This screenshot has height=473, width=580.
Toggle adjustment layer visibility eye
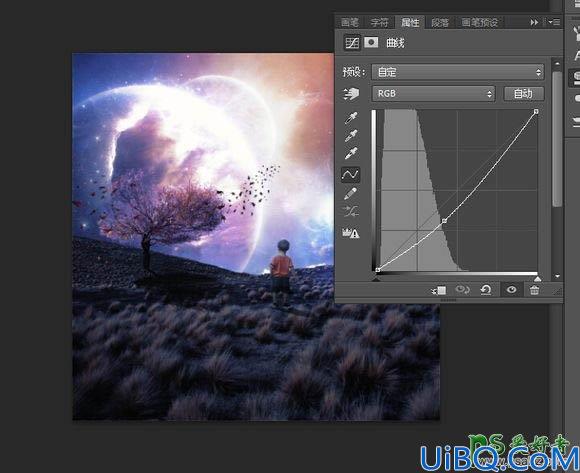(x=512, y=290)
